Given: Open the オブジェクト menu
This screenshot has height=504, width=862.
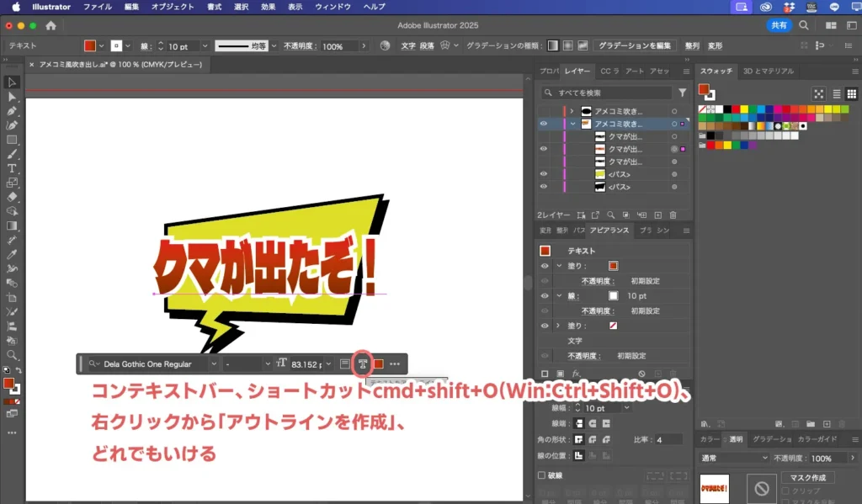Looking at the screenshot, I should pos(172,7).
